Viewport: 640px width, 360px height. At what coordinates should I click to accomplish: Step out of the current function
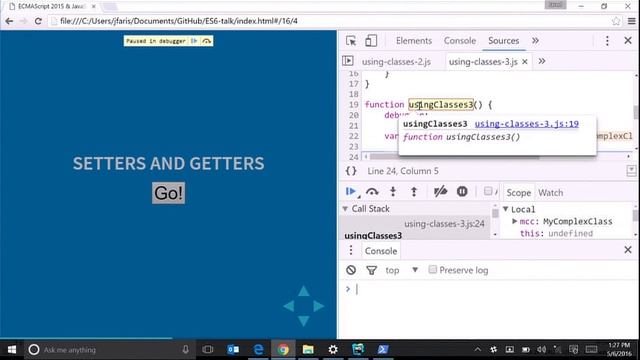(x=414, y=191)
